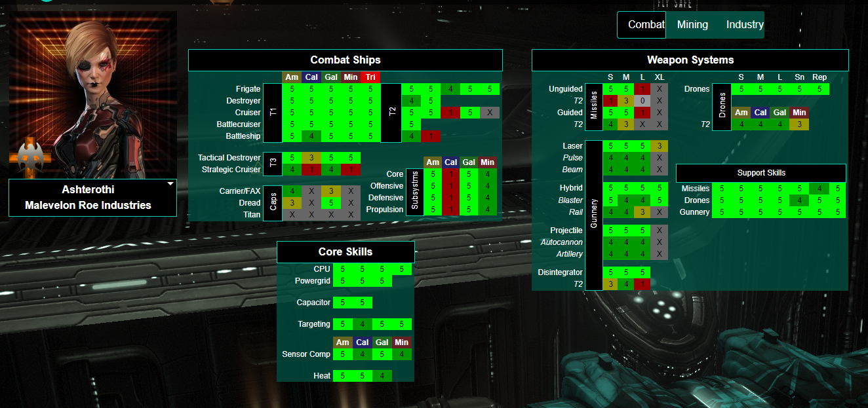Click the XL column header for missiles
Screen dimensions: 868x408
tap(660, 78)
